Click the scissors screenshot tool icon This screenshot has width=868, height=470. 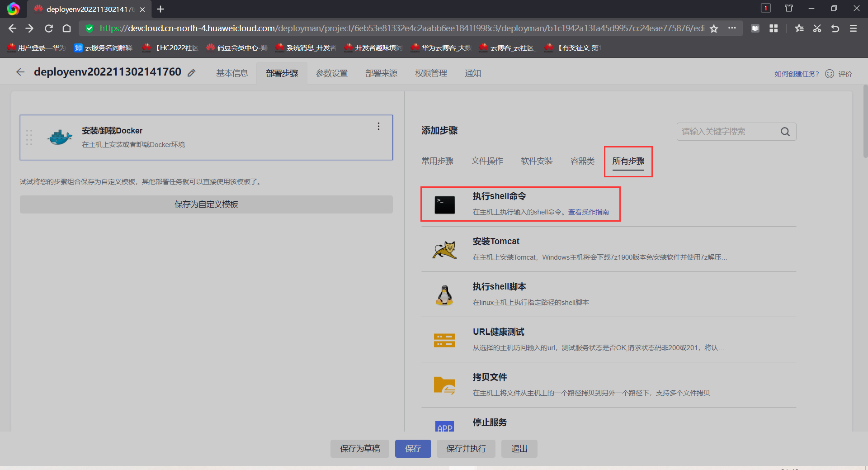[x=817, y=28]
